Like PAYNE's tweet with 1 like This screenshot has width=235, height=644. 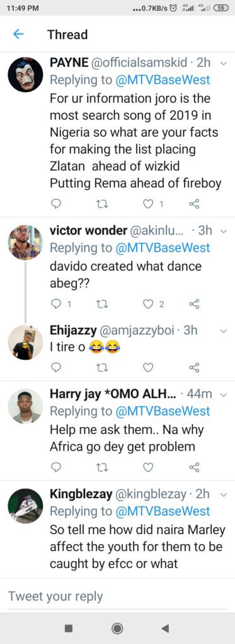click(x=148, y=203)
